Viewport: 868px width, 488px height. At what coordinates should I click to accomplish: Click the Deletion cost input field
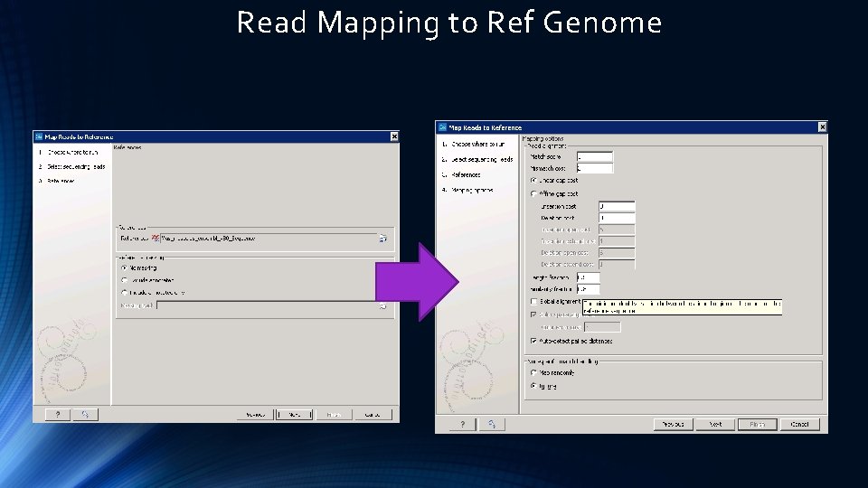tap(617, 218)
